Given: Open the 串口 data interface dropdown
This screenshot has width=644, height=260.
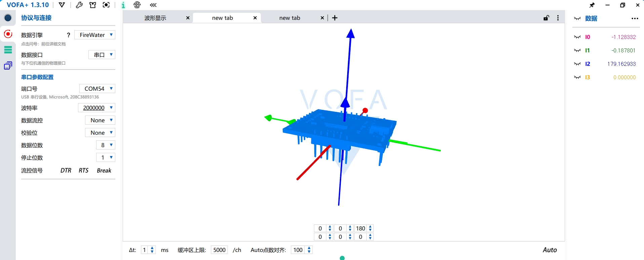Looking at the screenshot, I should pos(102,55).
